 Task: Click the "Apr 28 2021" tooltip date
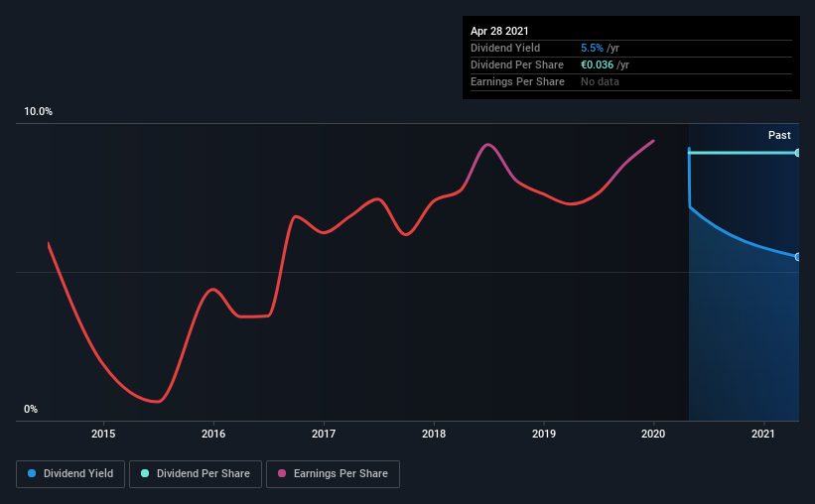click(x=499, y=32)
